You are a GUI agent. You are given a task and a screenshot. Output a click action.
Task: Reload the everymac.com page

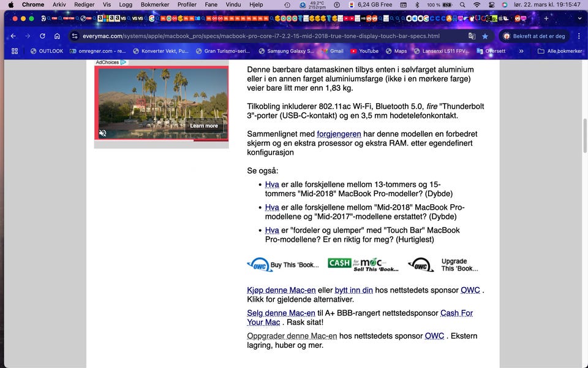coord(42,36)
